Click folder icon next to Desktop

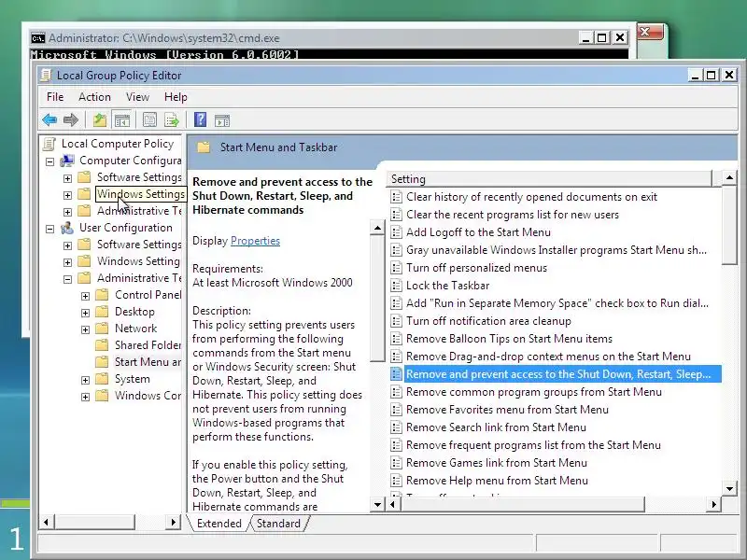pyautogui.click(x=102, y=312)
